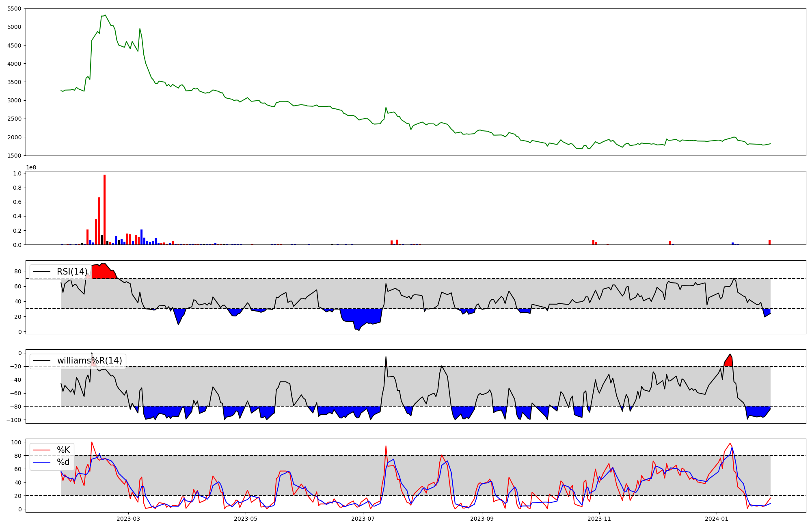
Task: Click the 2024-01 x-axis date label
Action: tap(717, 519)
